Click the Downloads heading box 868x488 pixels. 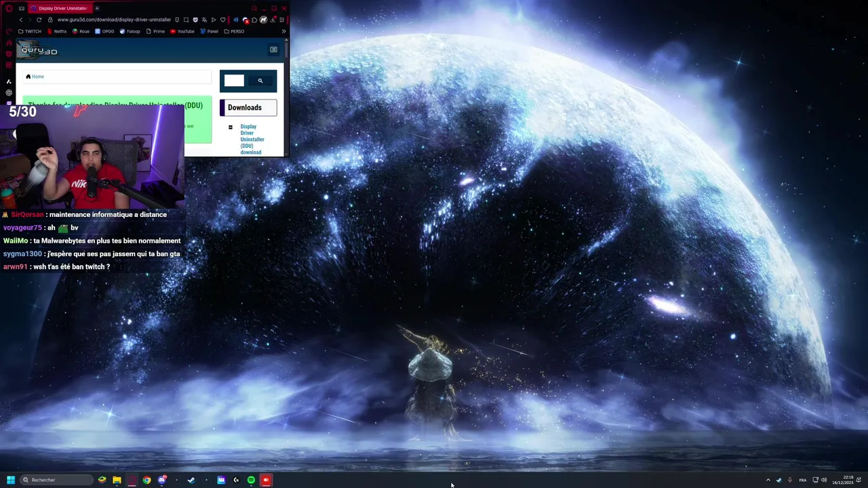248,108
